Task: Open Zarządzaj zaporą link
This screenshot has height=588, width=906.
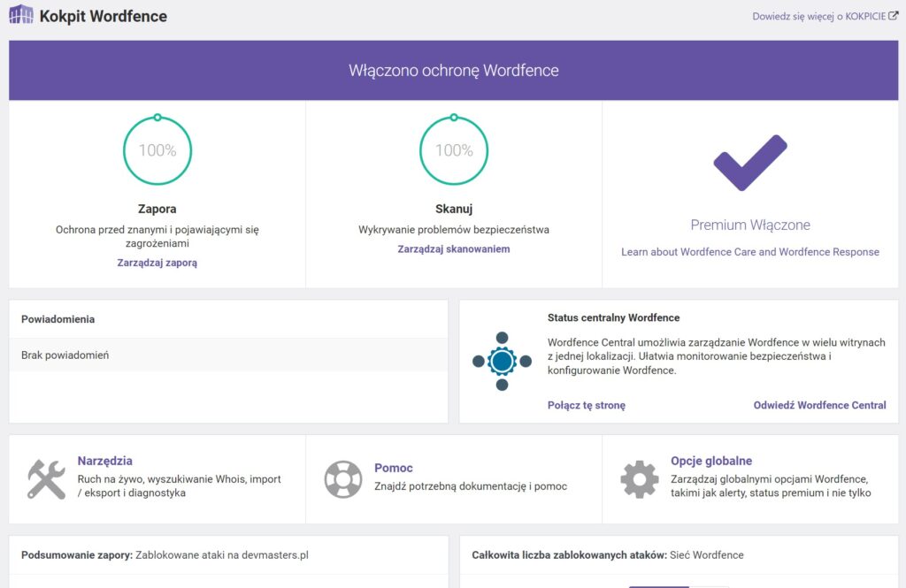Action: 157,263
